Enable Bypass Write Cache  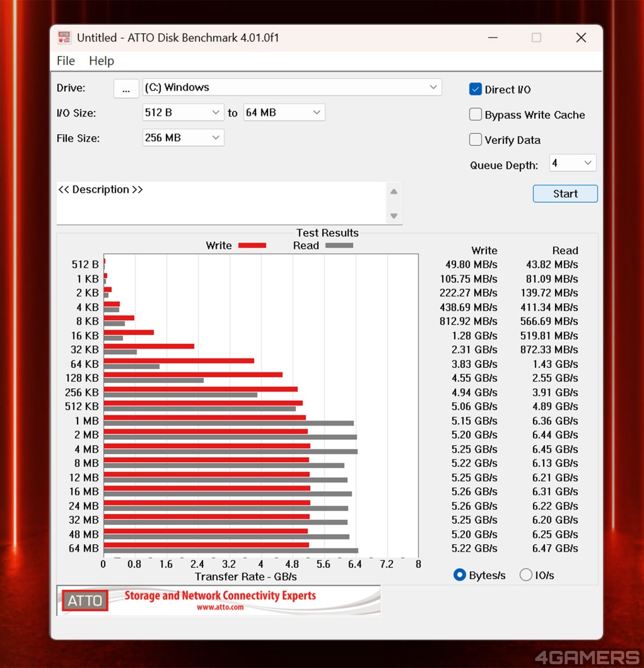click(x=475, y=114)
